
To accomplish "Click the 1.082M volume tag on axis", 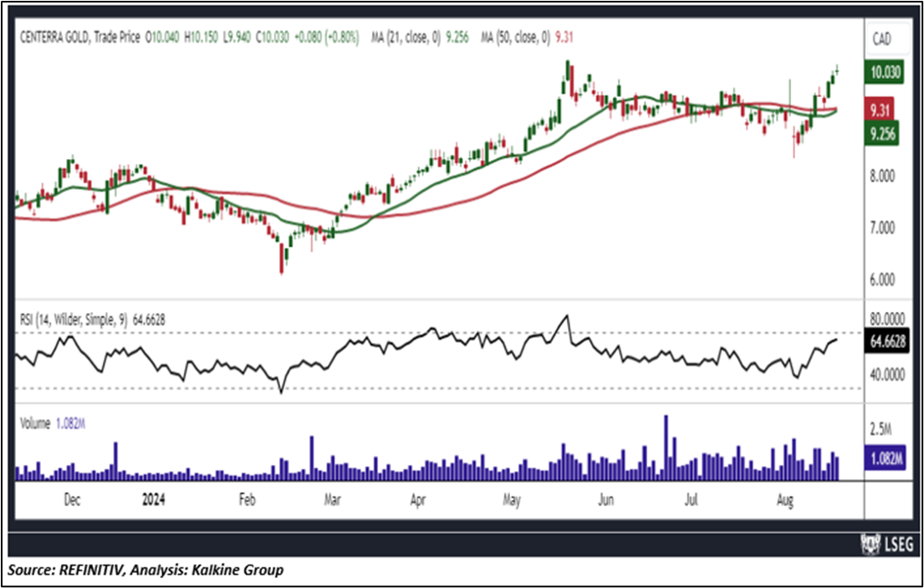I will tap(886, 458).
